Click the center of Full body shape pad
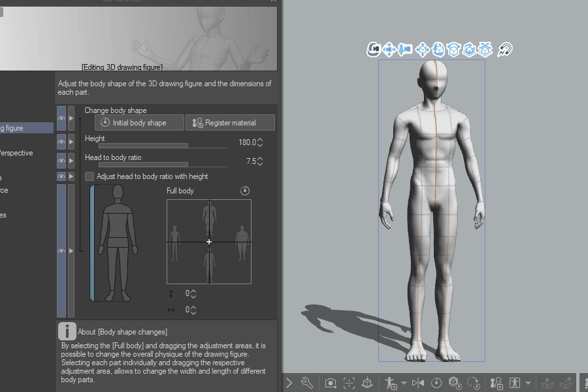588x392 pixels. pos(209,242)
